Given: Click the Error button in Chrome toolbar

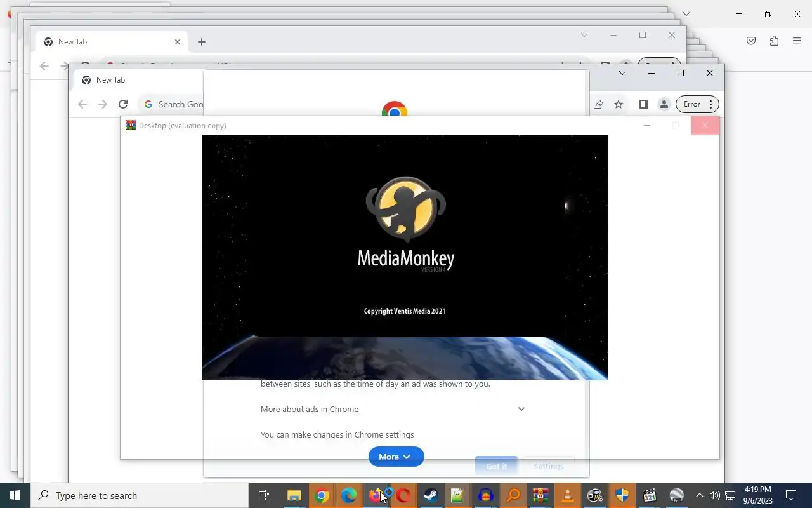Looking at the screenshot, I should point(691,104).
